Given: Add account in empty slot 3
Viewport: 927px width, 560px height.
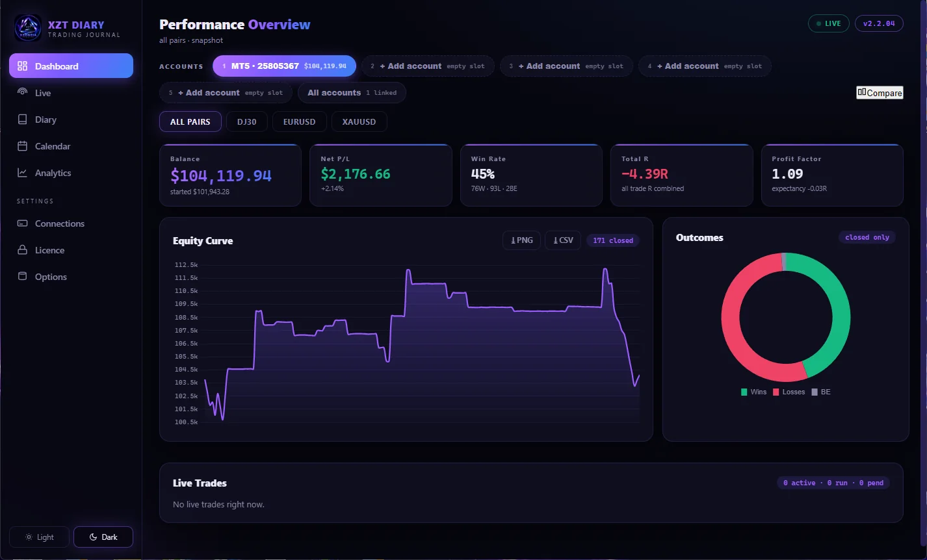Looking at the screenshot, I should point(566,66).
